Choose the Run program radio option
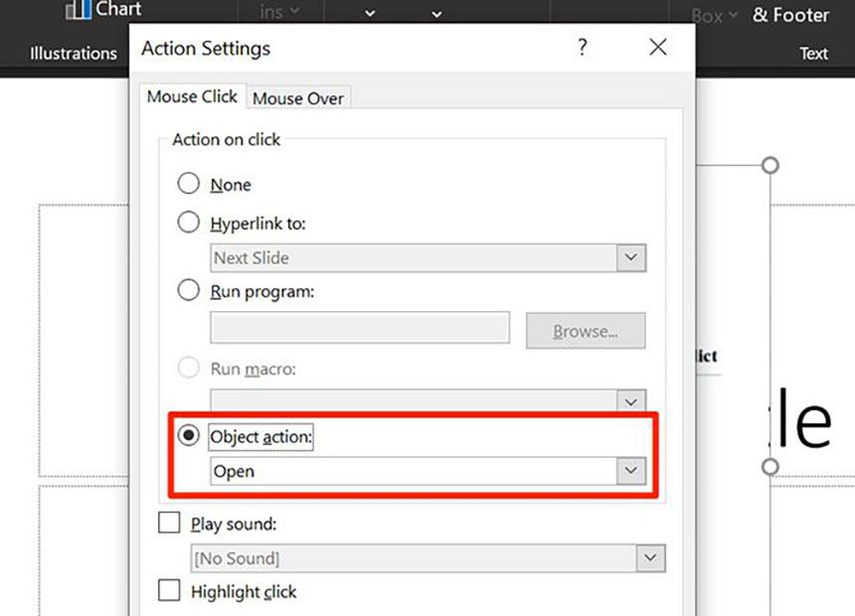Image resolution: width=855 pixels, height=616 pixels. tap(188, 291)
